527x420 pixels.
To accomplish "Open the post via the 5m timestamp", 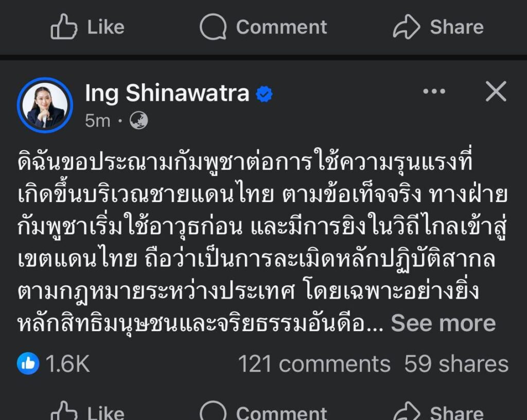I will tap(97, 121).
